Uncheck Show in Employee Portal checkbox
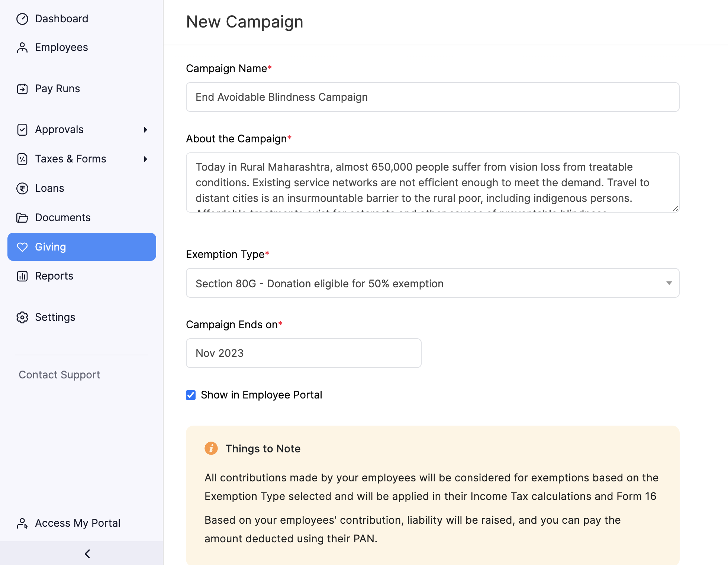Image resolution: width=728 pixels, height=565 pixels. click(191, 395)
